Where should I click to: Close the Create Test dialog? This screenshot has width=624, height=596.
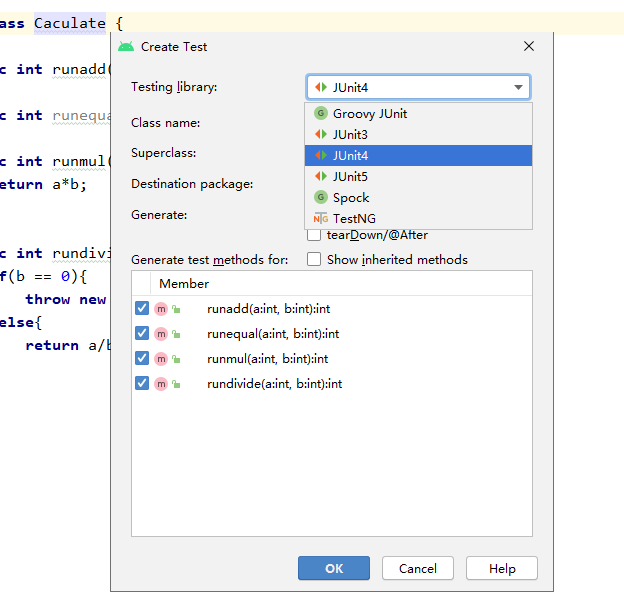(529, 46)
